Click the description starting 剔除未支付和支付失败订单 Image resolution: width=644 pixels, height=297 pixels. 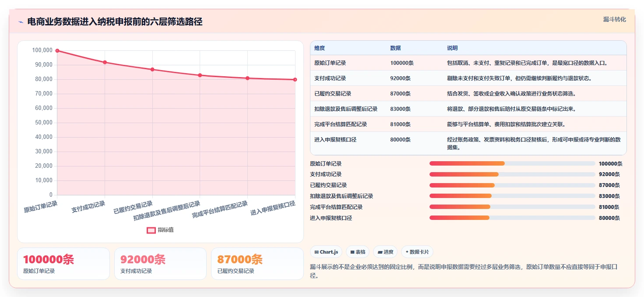[519, 78]
